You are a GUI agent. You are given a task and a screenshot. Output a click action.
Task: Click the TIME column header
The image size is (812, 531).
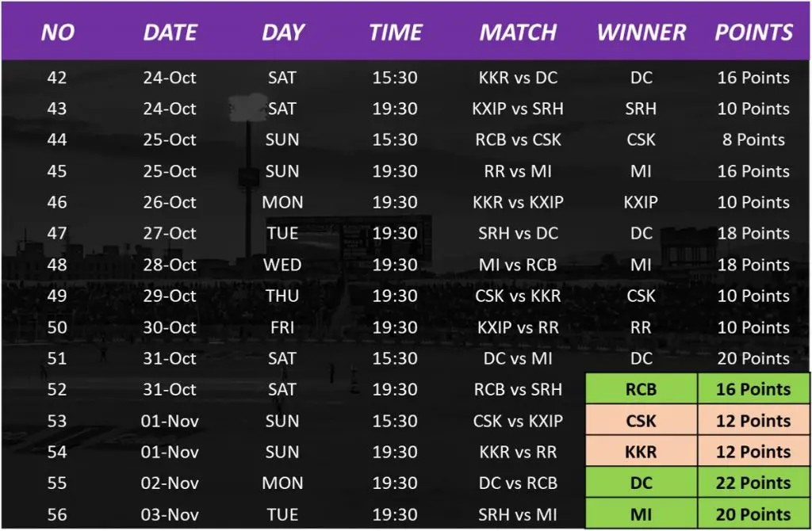point(396,32)
